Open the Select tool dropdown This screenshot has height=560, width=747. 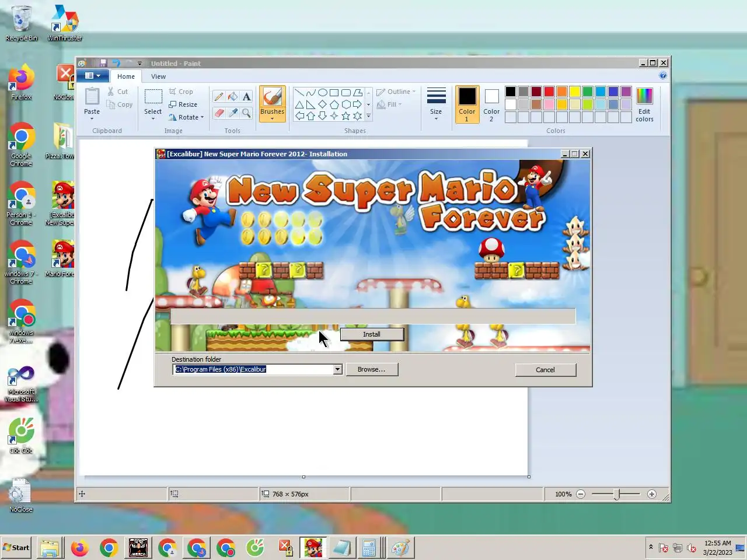point(153,115)
